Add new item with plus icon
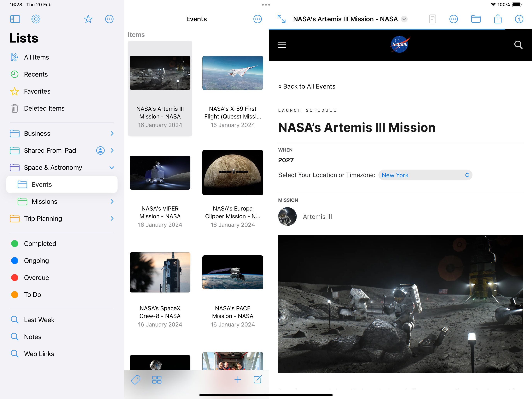 (x=238, y=379)
